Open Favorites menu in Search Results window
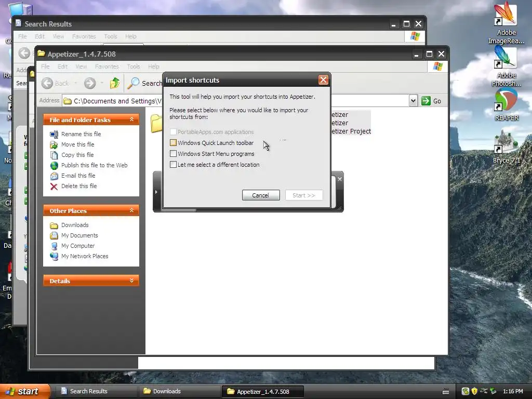The image size is (532, 399). tap(84, 36)
